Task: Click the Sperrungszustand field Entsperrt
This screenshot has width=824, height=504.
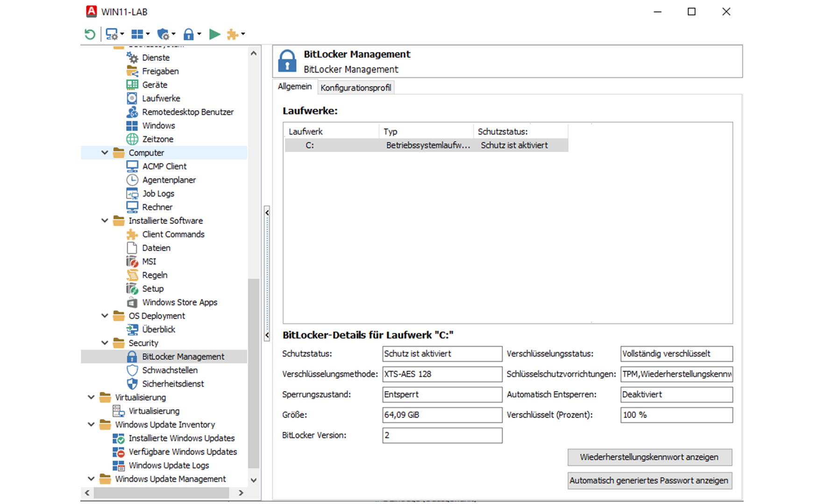Action: 442,395
